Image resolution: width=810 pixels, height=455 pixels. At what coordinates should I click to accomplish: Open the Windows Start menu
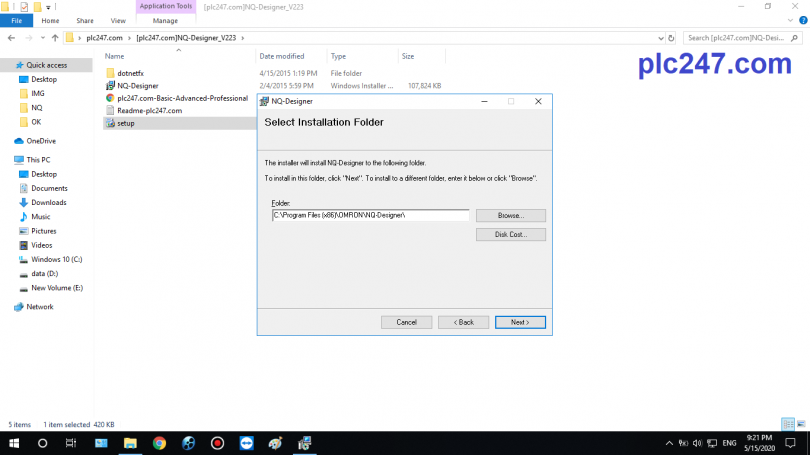14,443
